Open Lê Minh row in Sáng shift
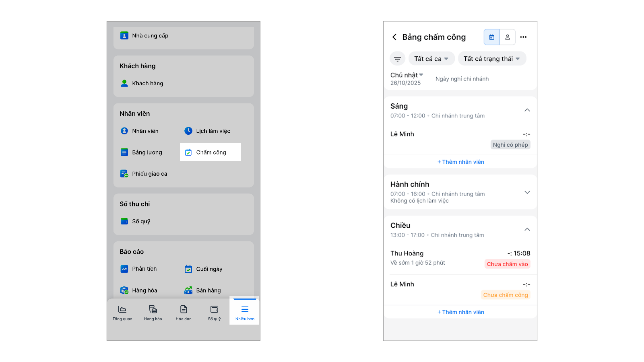This screenshot has width=644, height=362. (460, 139)
